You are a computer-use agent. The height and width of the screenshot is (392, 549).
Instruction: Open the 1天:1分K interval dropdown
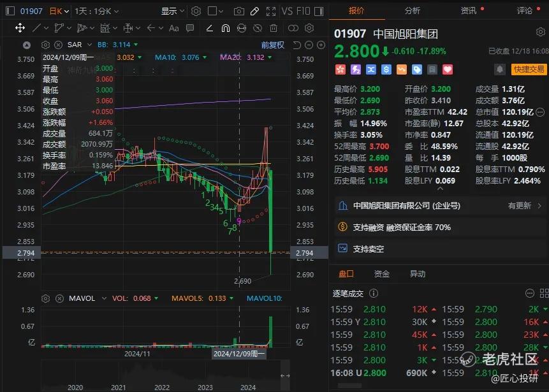pyautogui.click(x=97, y=11)
